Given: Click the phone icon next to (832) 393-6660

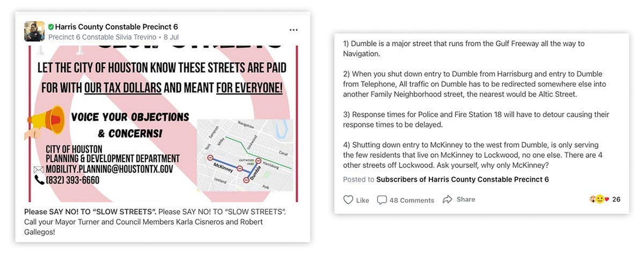Looking at the screenshot, I should (39, 180).
